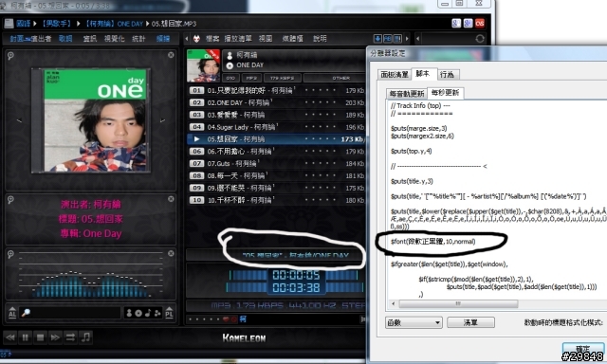
Task: Switch left panel to 統計 tab
Action: [138, 39]
